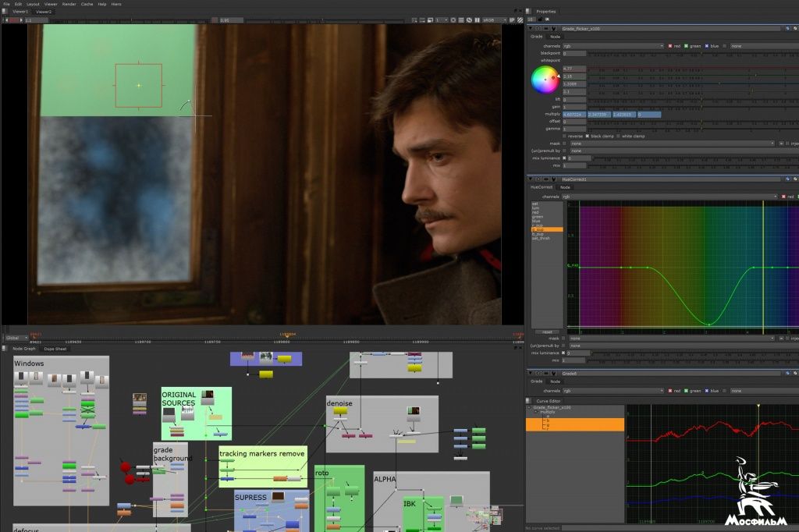Toggle mix luminance checkbox in Grade_flicker_x100 panel
799x532 pixels.
[564, 158]
